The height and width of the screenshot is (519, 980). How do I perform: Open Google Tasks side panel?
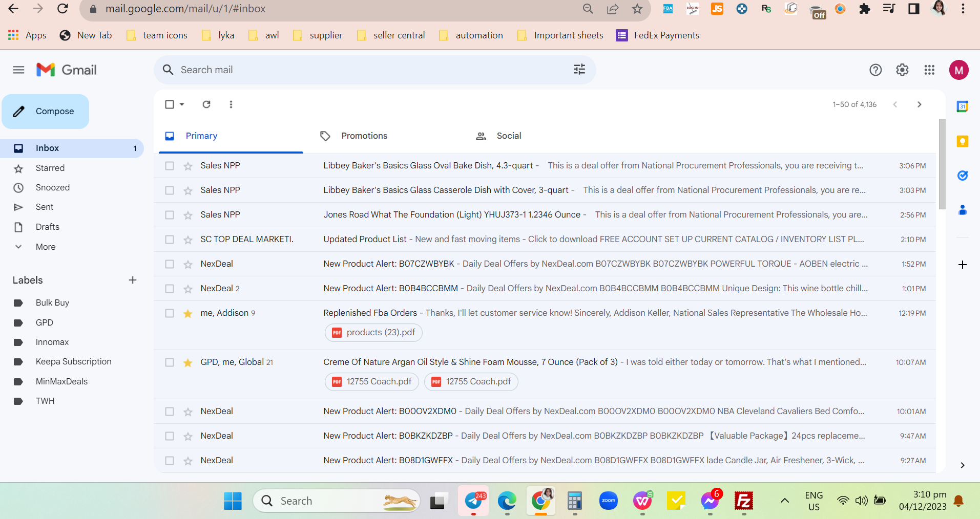pos(963,176)
